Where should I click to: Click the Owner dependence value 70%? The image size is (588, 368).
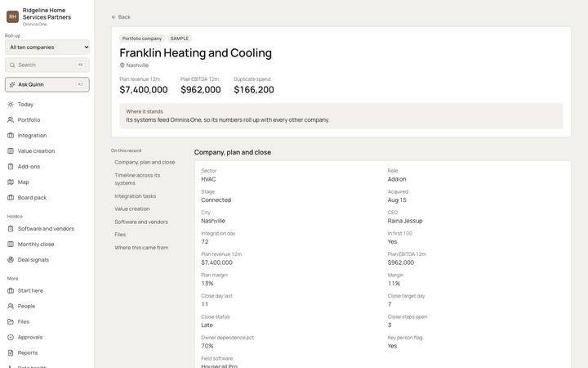pyautogui.click(x=207, y=346)
